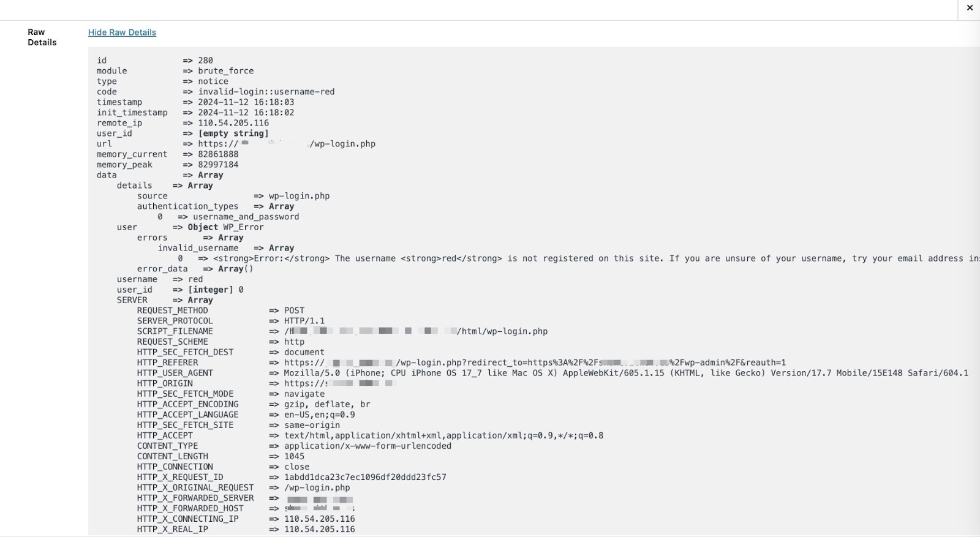The height and width of the screenshot is (537, 980).
Task: Click the init_timestamp value 2024-11-12 16:18:02
Action: tap(246, 113)
